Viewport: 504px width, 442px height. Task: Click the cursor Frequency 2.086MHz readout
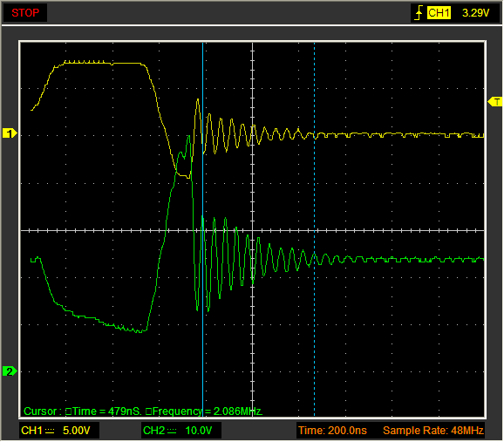point(204,411)
